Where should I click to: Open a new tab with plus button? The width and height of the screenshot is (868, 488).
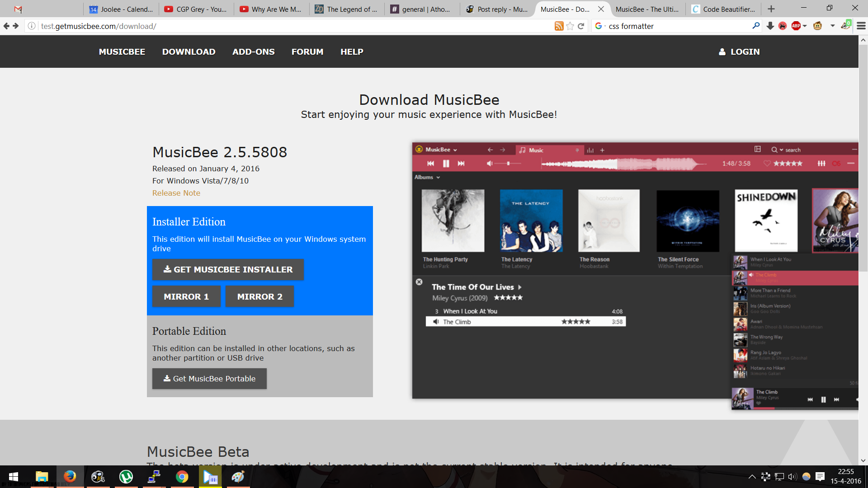point(771,9)
